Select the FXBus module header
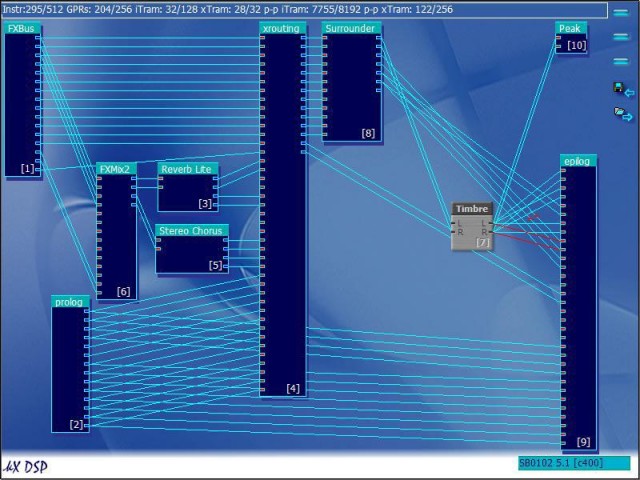The image size is (640, 480). [22, 29]
